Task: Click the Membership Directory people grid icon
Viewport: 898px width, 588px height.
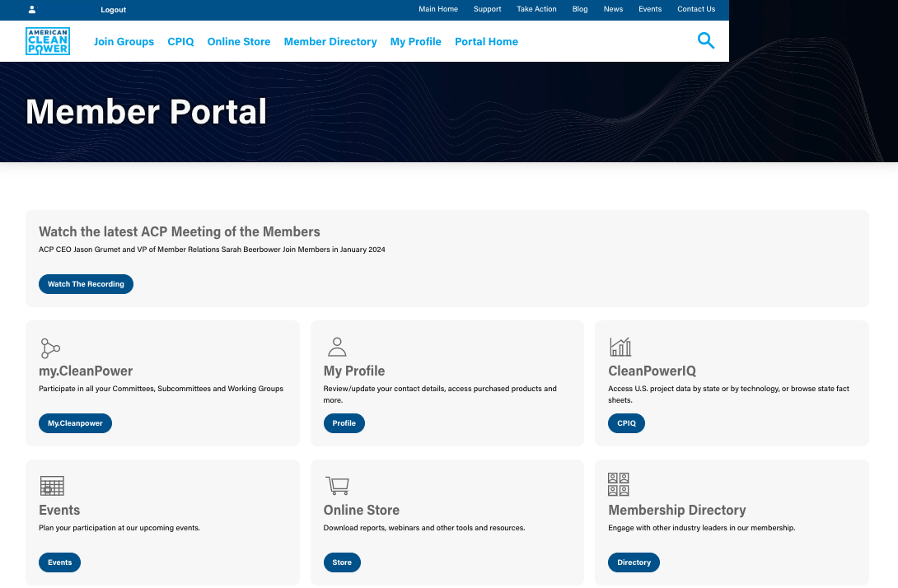Action: click(x=619, y=484)
